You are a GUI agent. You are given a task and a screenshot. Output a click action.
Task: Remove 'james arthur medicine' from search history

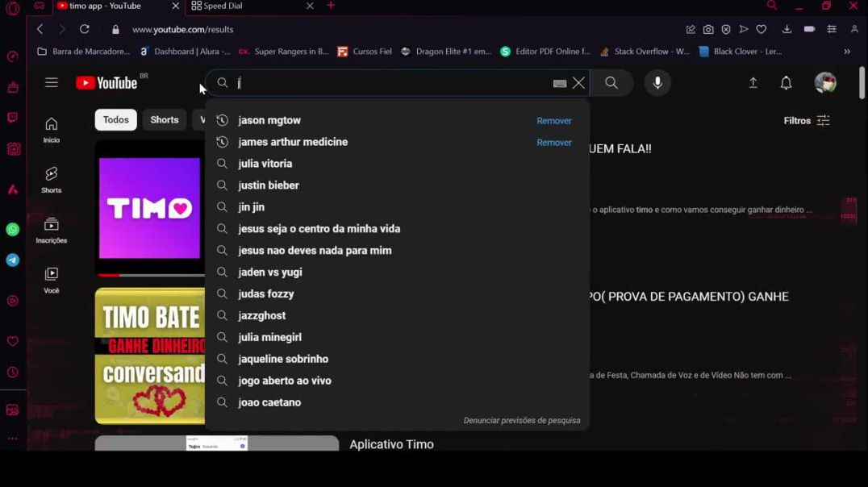click(554, 142)
